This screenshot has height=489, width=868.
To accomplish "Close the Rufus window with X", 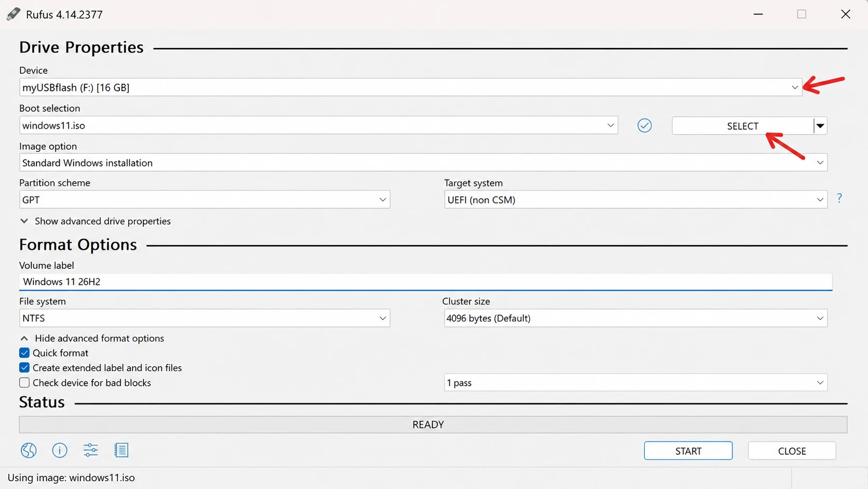I will tap(846, 14).
